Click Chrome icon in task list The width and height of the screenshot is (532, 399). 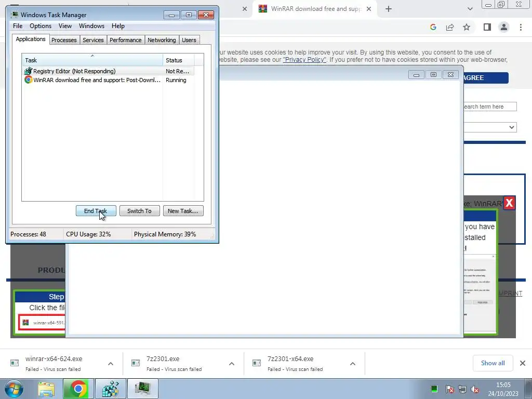(28, 79)
